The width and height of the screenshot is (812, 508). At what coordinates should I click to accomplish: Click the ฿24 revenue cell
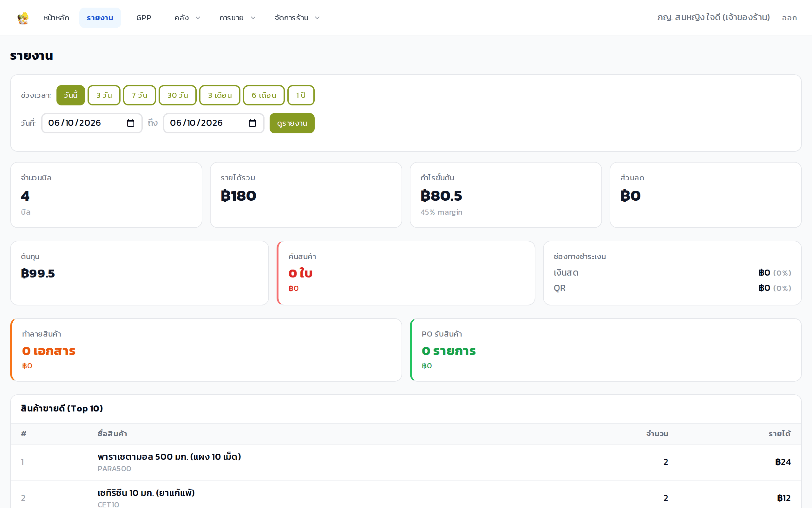pos(783,462)
